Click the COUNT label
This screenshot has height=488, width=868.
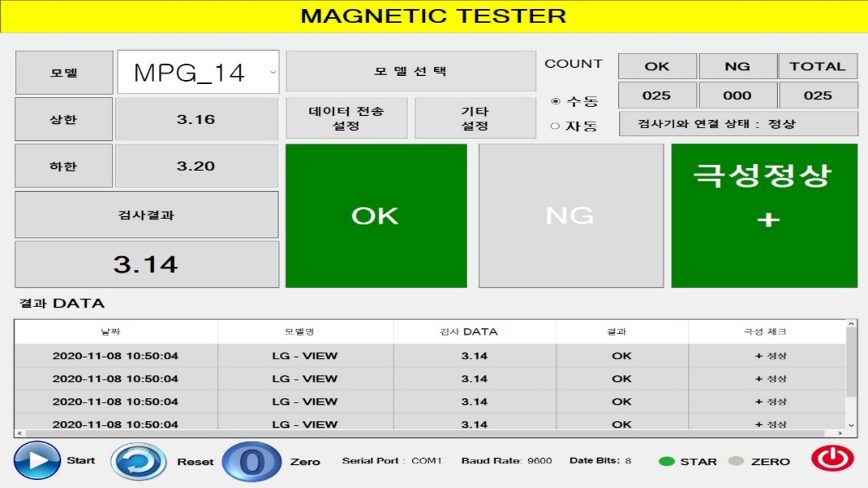[574, 64]
